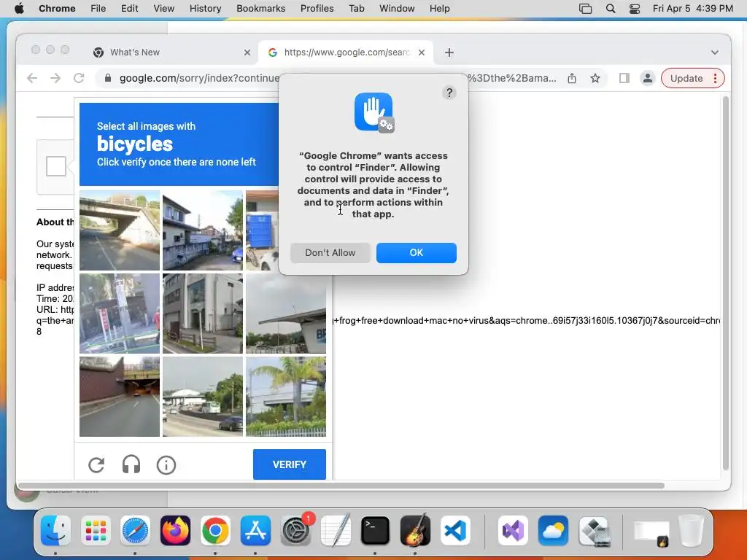Get an audio challenge headphones icon

pyautogui.click(x=131, y=464)
